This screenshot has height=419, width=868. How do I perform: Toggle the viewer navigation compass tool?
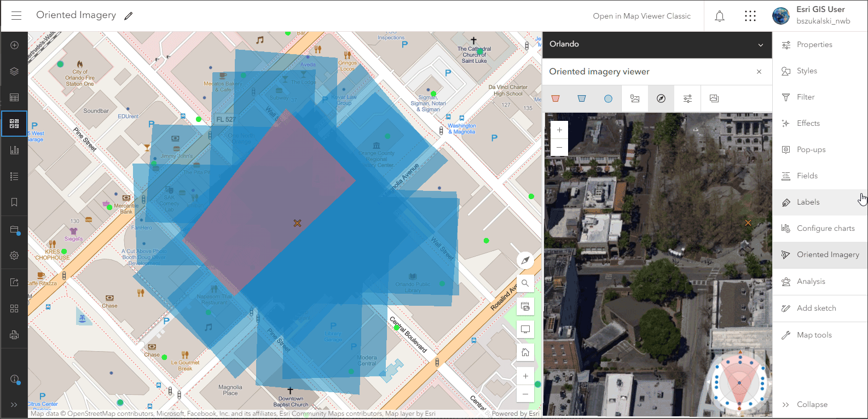(x=661, y=98)
